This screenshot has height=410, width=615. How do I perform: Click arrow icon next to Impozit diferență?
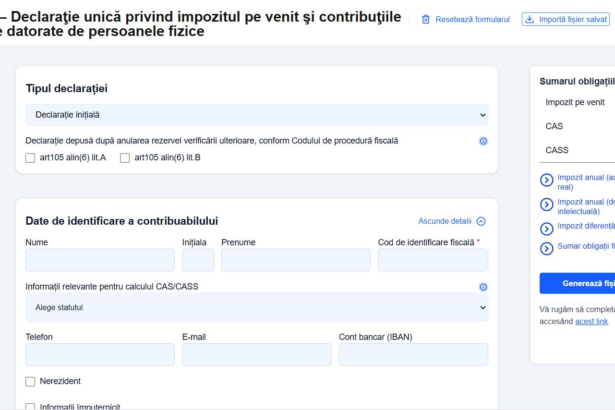click(547, 227)
